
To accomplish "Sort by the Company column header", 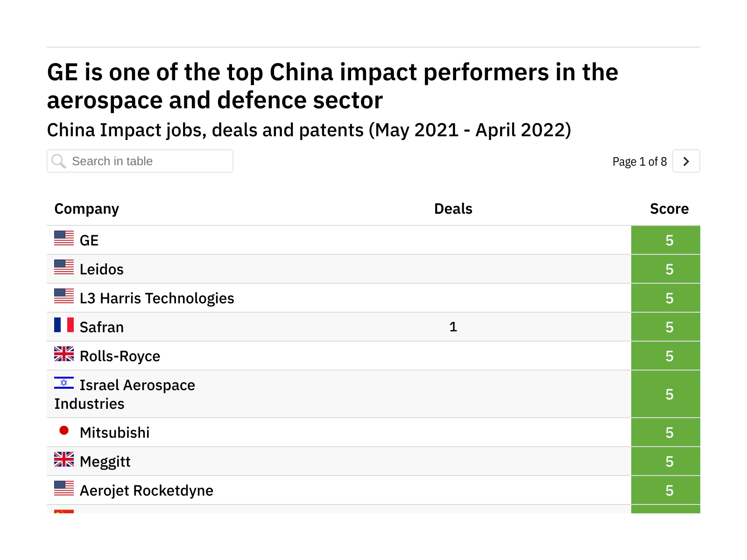I will pos(87,209).
